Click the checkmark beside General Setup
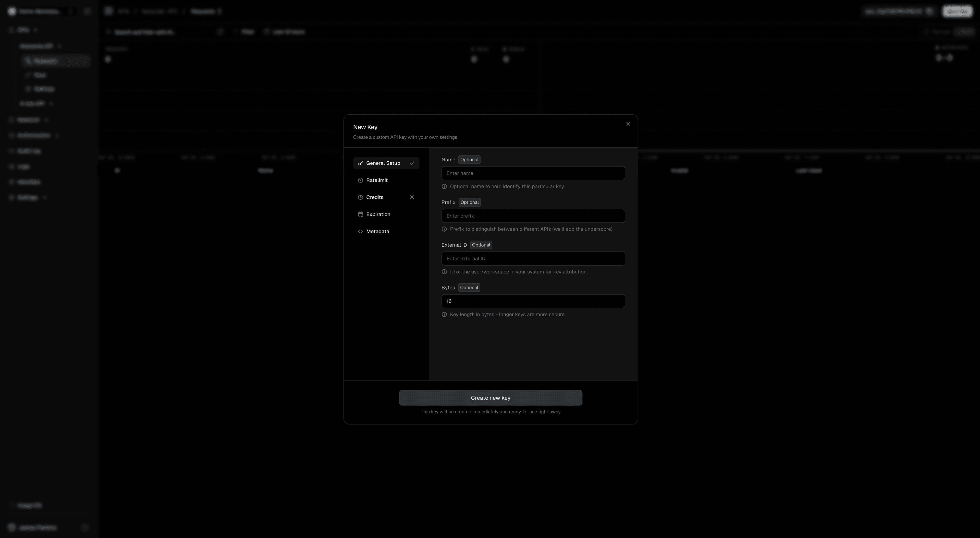The image size is (980, 538). pyautogui.click(x=412, y=163)
